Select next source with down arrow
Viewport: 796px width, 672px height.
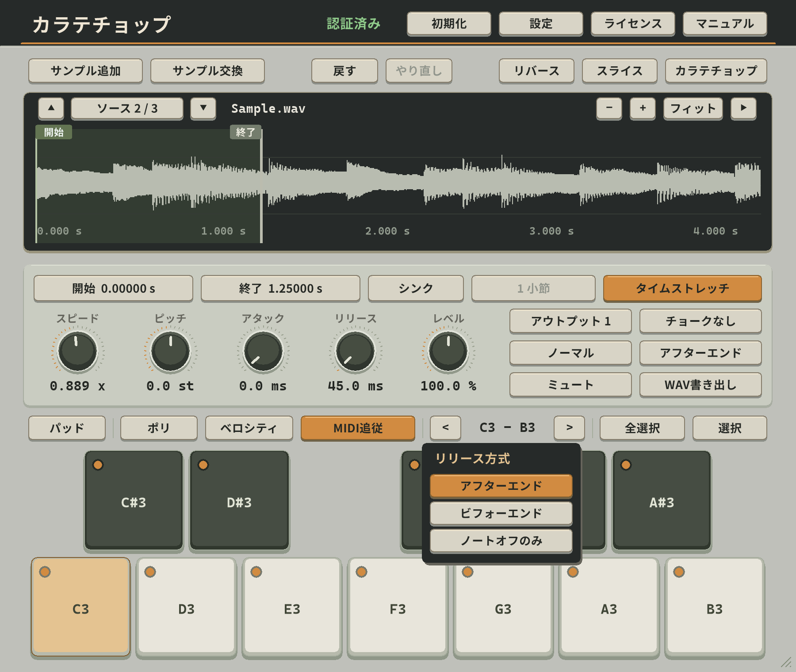point(203,108)
